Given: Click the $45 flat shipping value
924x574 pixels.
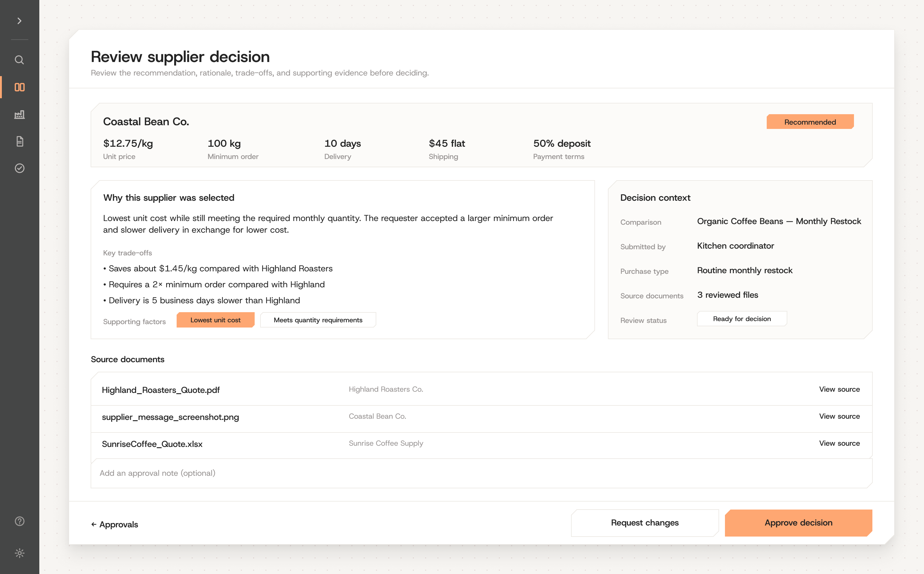Looking at the screenshot, I should [x=447, y=144].
